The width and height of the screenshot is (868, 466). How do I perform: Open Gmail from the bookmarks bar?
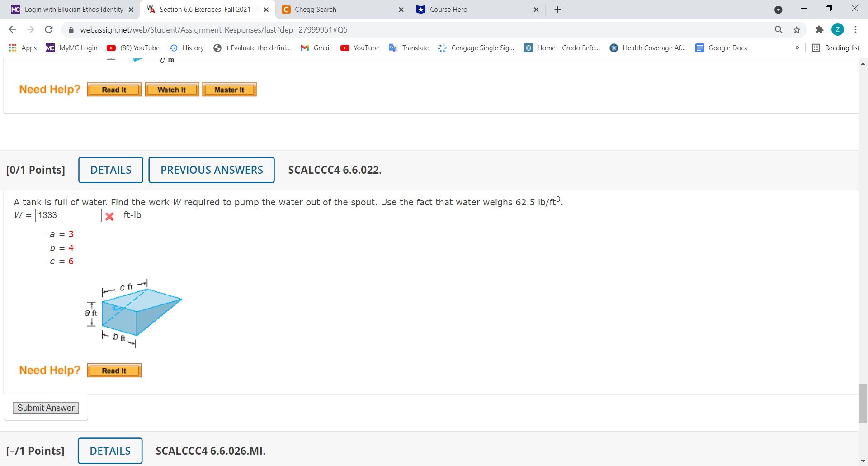pyautogui.click(x=315, y=48)
